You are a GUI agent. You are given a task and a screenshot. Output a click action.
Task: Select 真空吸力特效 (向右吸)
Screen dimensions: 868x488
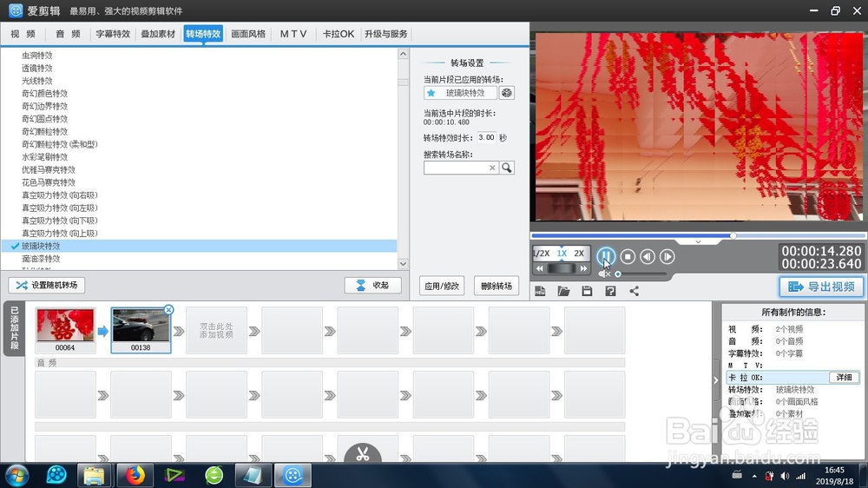(60, 195)
